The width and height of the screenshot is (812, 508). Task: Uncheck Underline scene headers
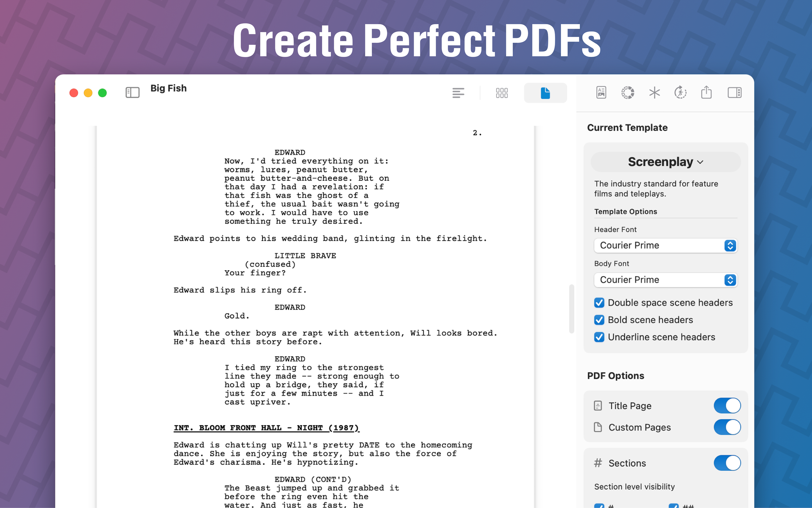point(599,337)
